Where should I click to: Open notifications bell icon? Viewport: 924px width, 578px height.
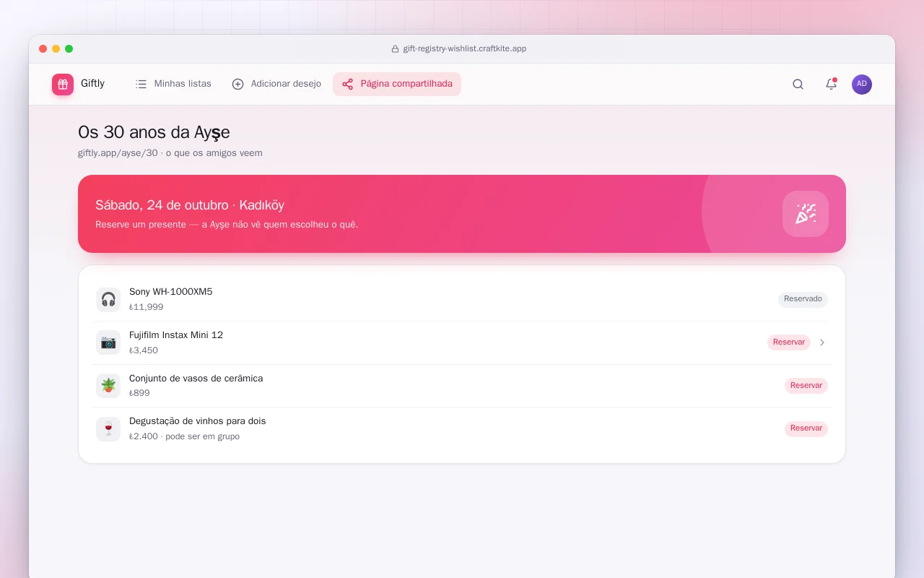tap(831, 84)
